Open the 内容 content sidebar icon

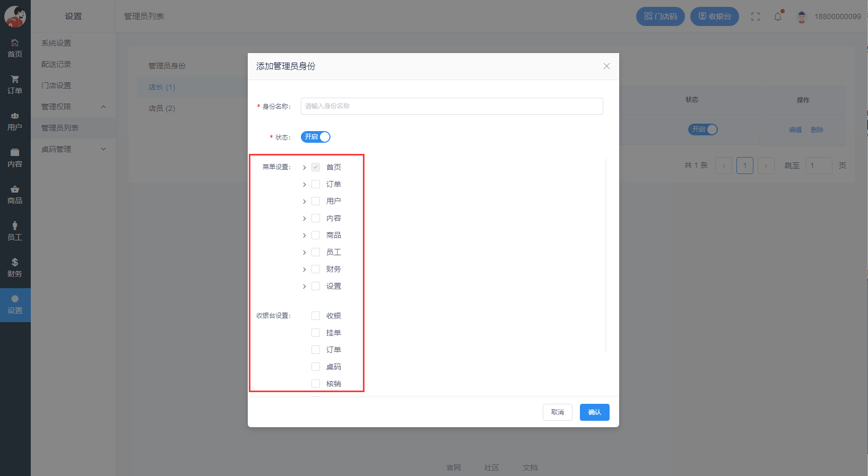coord(15,158)
